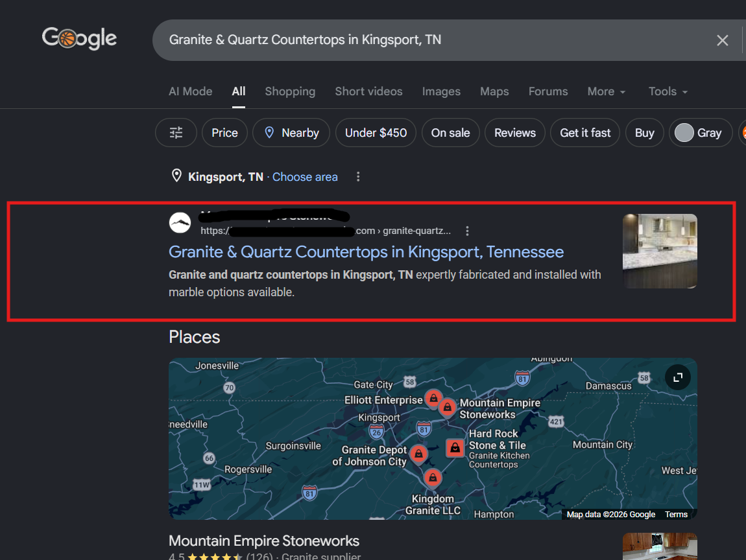This screenshot has height=560, width=746.
Task: Click the Jonesville label on map
Action: 217,366
